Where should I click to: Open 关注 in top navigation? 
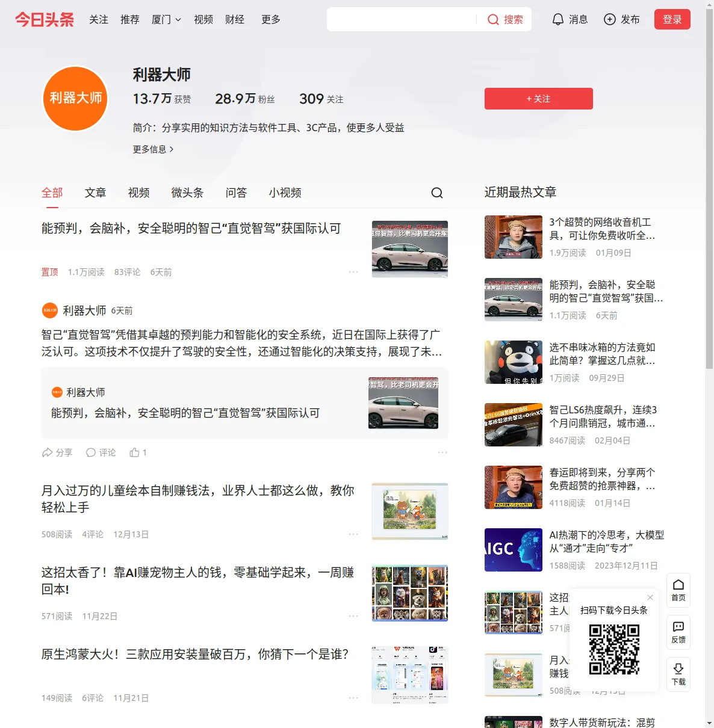99,20
